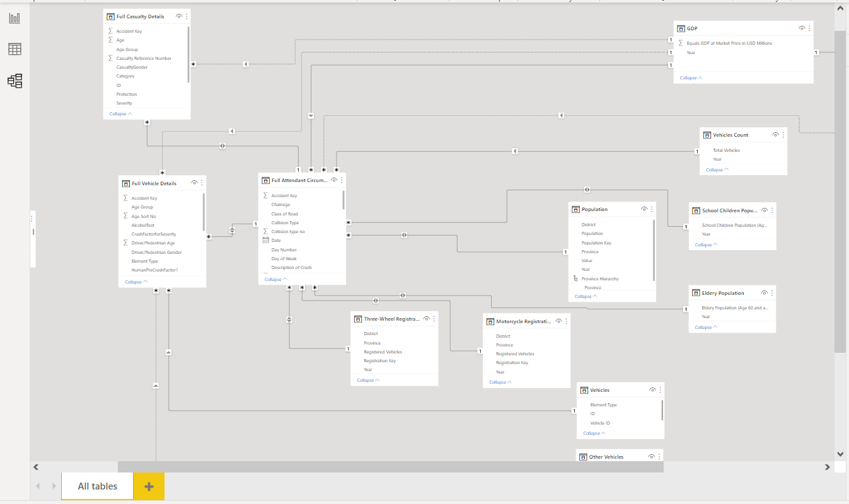
Task: Select Element Type field in Vehicles table
Action: (x=603, y=405)
